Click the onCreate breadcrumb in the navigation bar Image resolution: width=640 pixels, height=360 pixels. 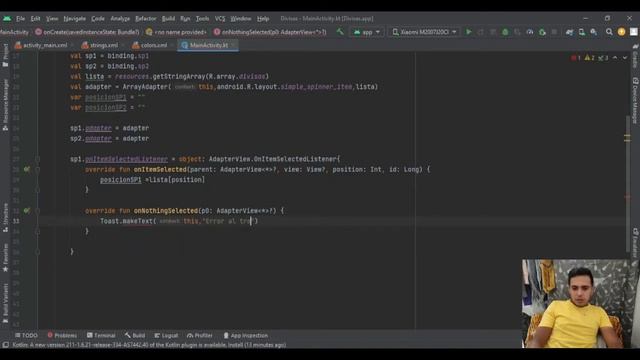(x=87, y=32)
